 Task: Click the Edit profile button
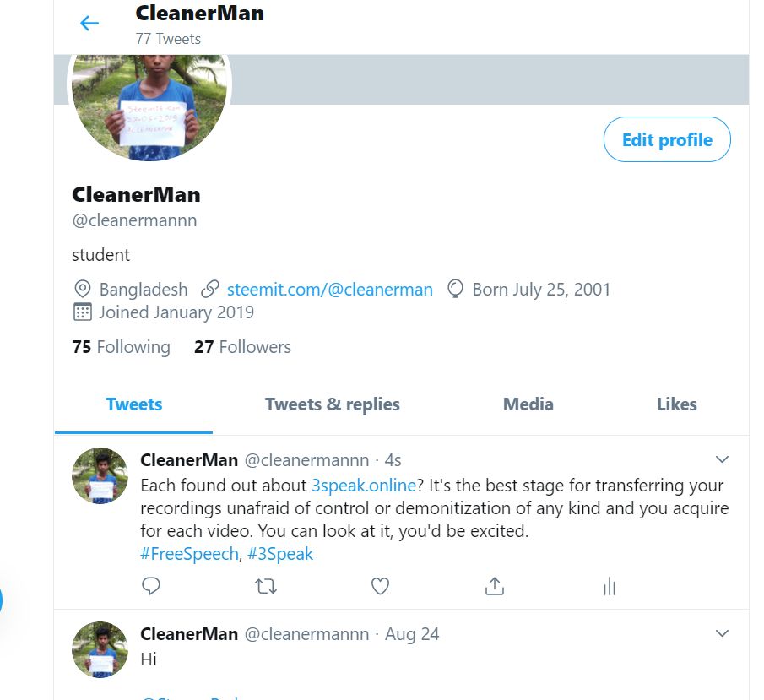click(667, 139)
